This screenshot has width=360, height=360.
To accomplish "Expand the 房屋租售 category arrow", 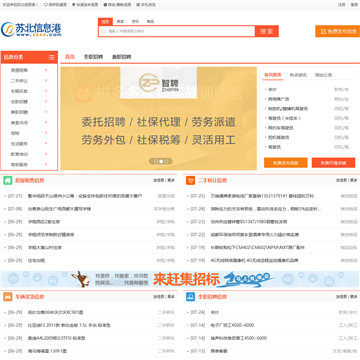I will click(46, 70).
